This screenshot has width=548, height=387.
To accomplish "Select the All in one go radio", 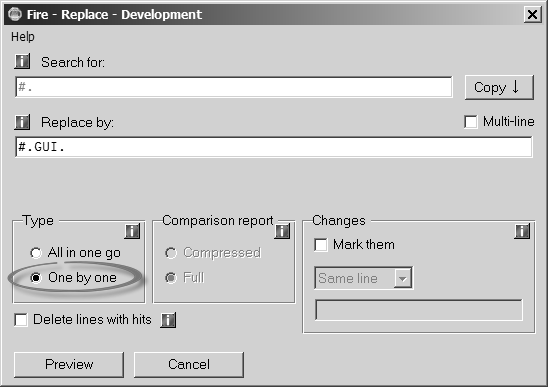I will tap(36, 253).
